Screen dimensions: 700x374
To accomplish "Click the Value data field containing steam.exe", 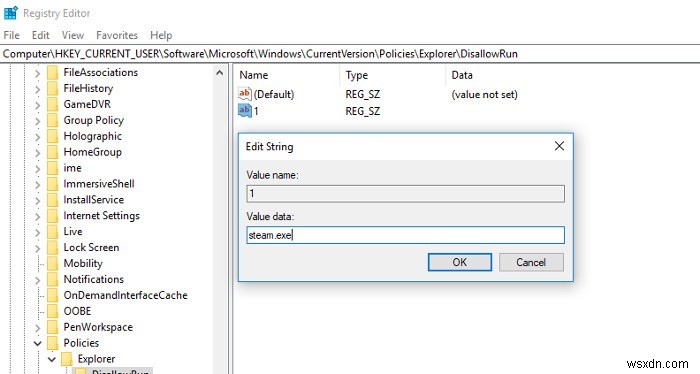I will tap(405, 235).
